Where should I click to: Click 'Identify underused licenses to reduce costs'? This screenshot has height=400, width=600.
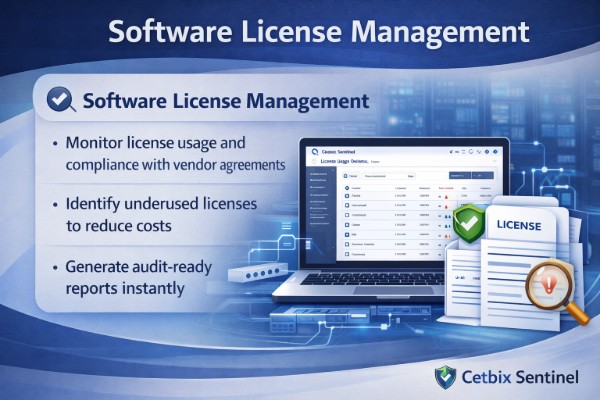pyautogui.click(x=161, y=215)
